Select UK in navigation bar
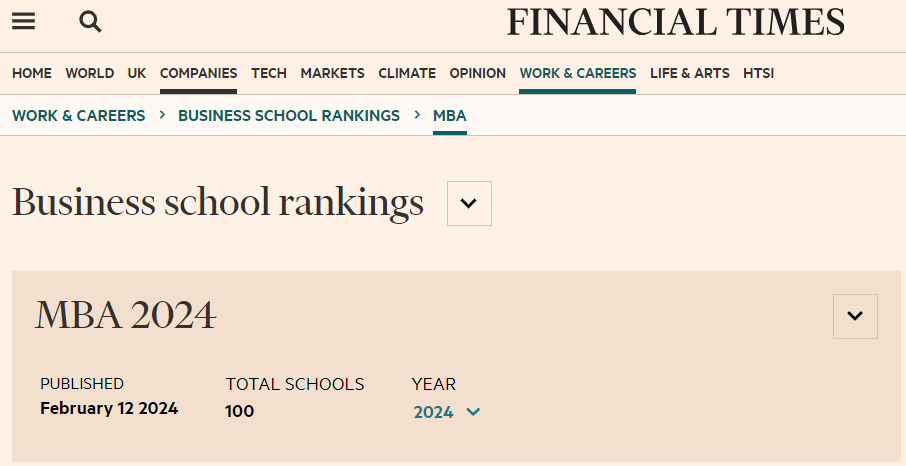 (137, 73)
